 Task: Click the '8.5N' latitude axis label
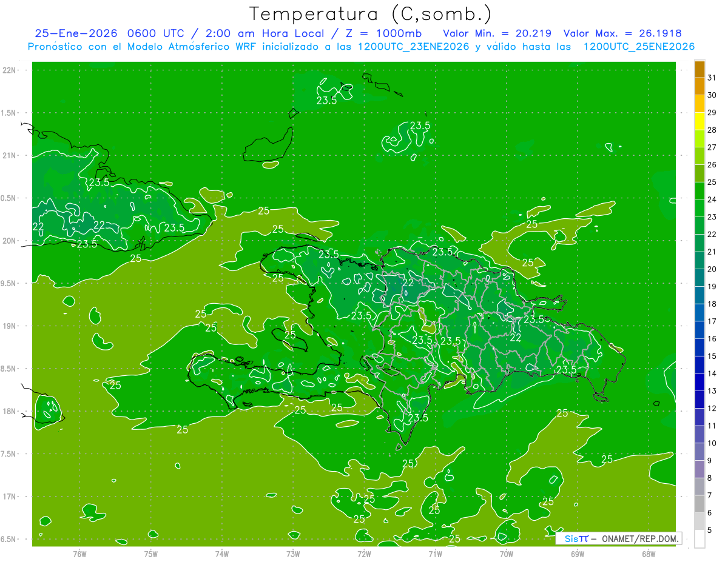coord(8,369)
